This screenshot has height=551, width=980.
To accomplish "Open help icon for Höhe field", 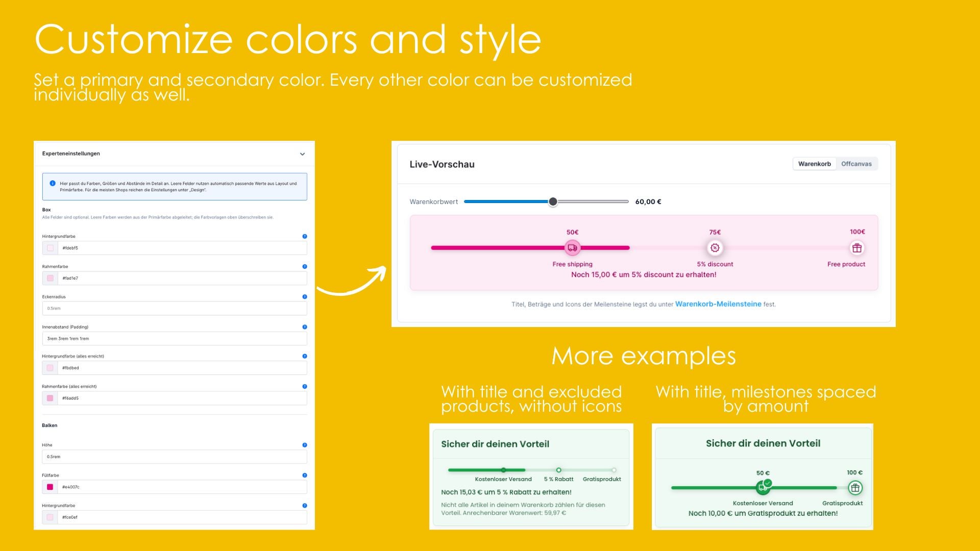I will coord(305,445).
